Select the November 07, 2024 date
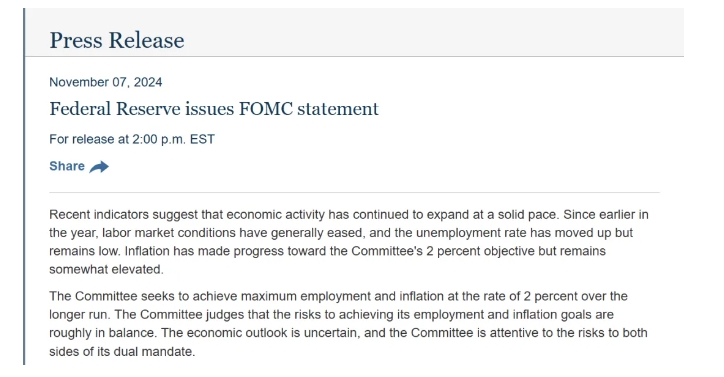Image resolution: width=724 pixels, height=377 pixels. point(106,82)
